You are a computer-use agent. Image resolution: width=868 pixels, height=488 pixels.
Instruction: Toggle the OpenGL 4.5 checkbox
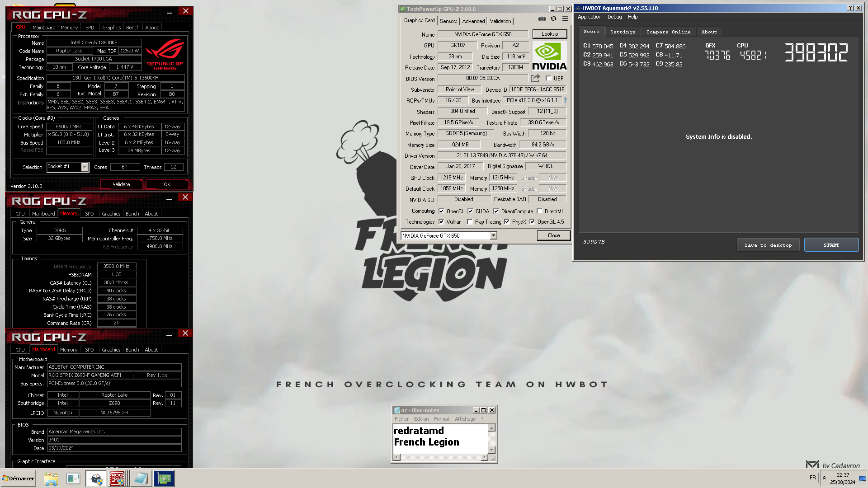pos(532,221)
